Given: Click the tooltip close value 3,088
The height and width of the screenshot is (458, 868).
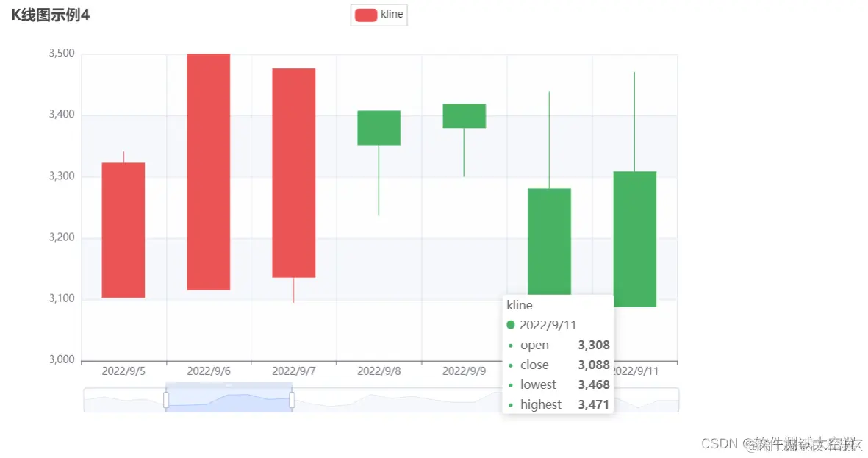Looking at the screenshot, I should tap(594, 365).
